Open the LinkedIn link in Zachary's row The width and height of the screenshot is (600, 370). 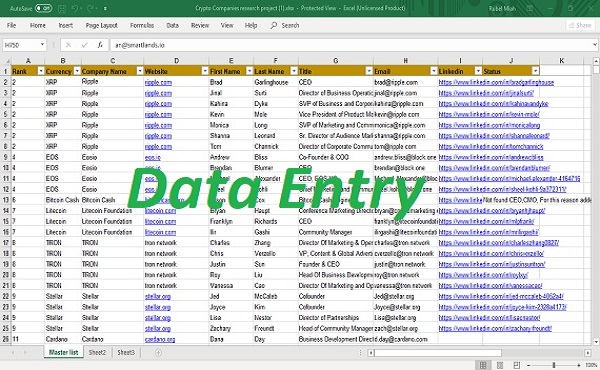point(495,329)
